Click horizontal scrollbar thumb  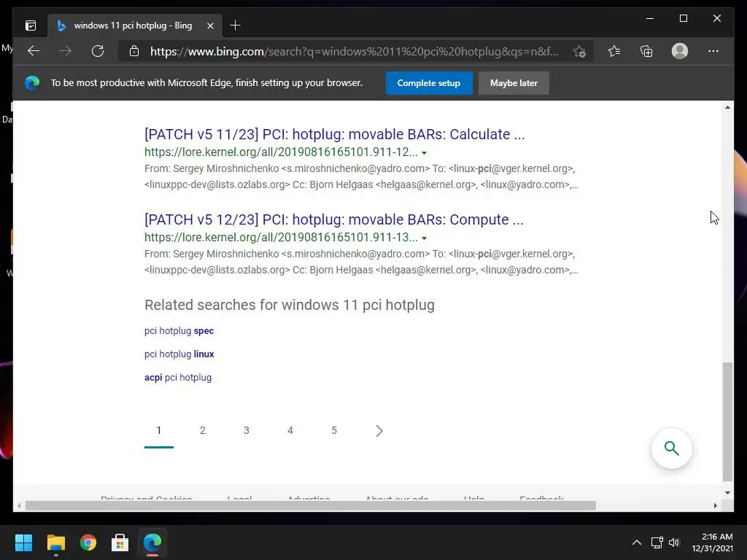pyautogui.click(x=311, y=506)
